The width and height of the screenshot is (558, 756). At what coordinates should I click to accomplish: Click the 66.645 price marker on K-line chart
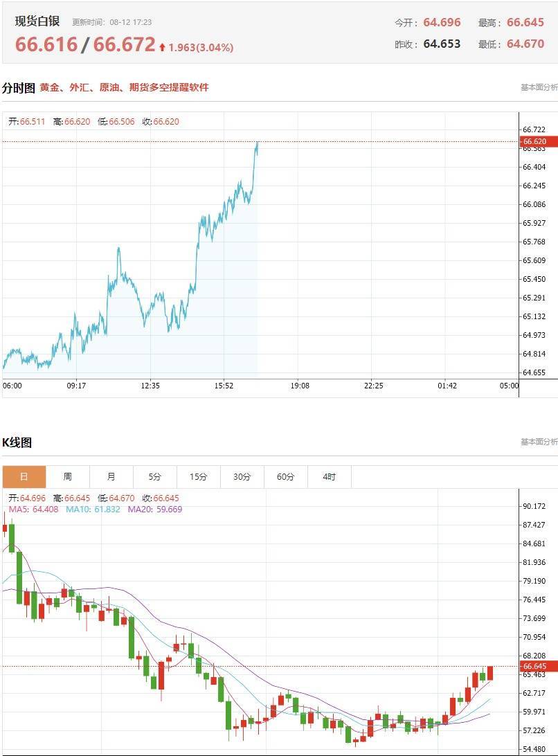coord(538,666)
